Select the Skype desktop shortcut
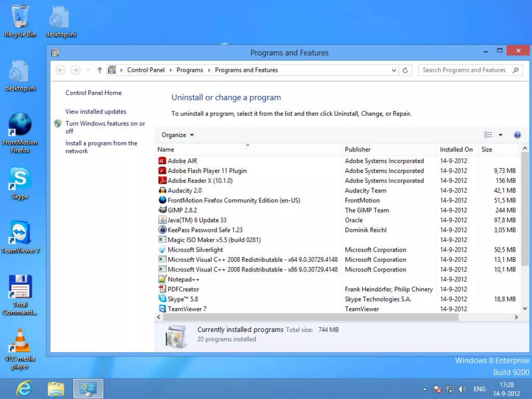This screenshot has width=532, height=399. (20, 183)
